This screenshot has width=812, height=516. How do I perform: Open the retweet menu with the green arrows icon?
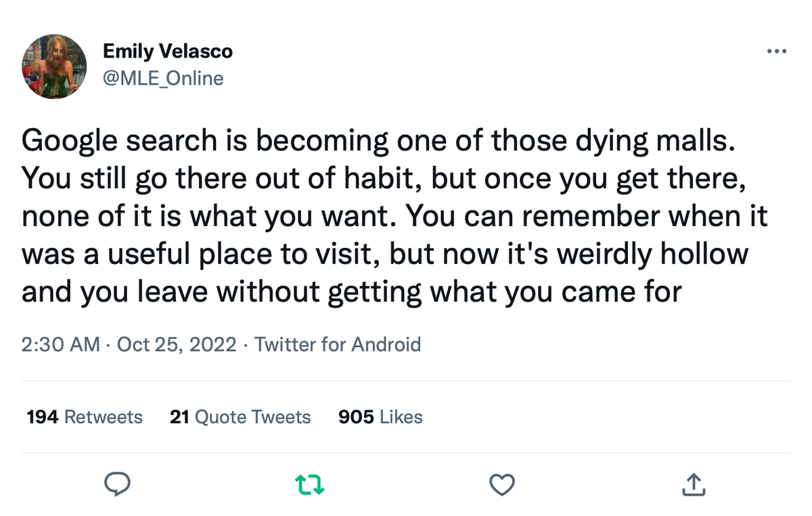tap(310, 484)
